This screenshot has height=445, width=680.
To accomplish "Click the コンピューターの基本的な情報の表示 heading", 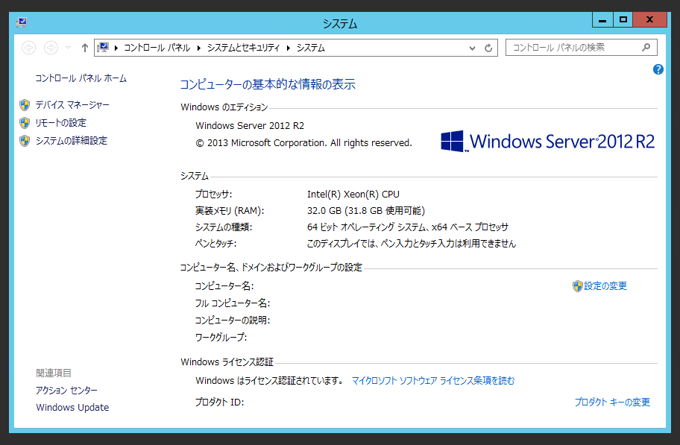I will click(x=268, y=84).
